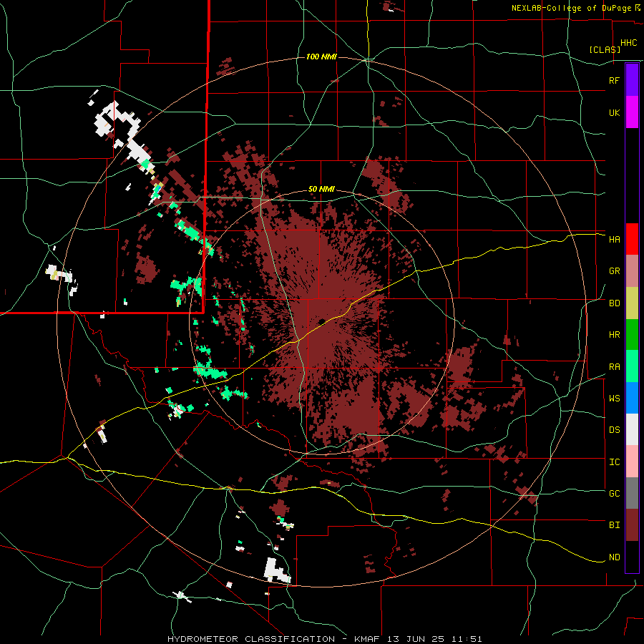The width and height of the screenshot is (644, 644).
Task: Click the IC legend label
Action: [614, 462]
